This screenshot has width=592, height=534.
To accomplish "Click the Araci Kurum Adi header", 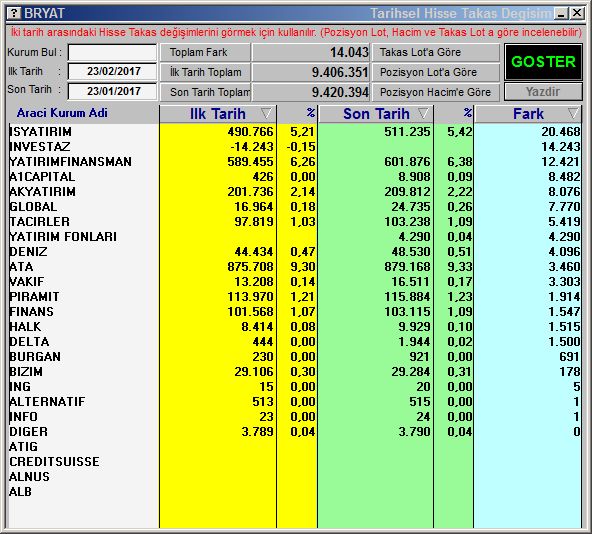I will 62,113.
